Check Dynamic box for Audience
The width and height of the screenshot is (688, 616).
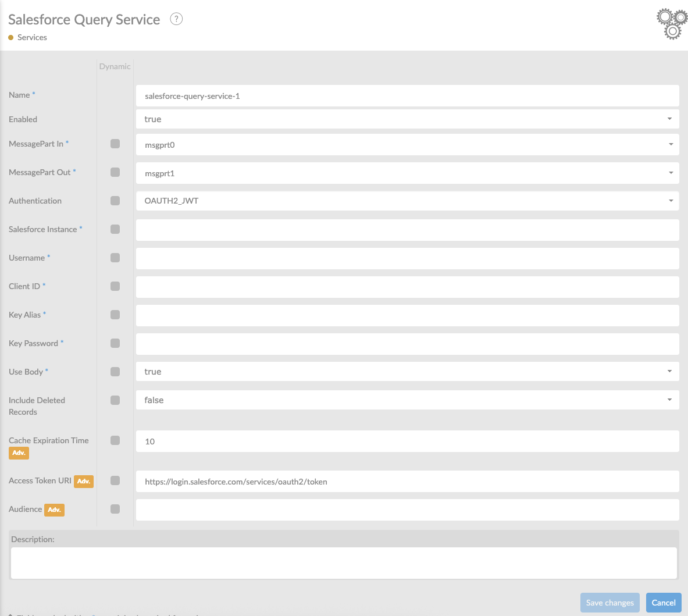point(115,510)
